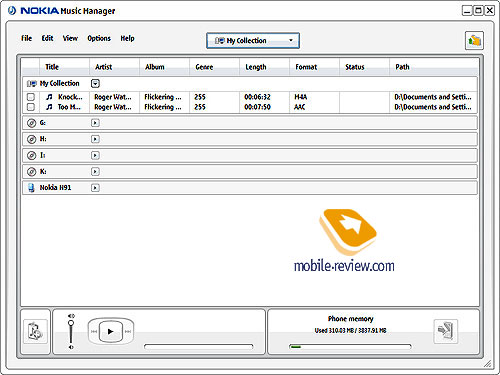
Task: Sort by Length column header
Action: [x=264, y=67]
